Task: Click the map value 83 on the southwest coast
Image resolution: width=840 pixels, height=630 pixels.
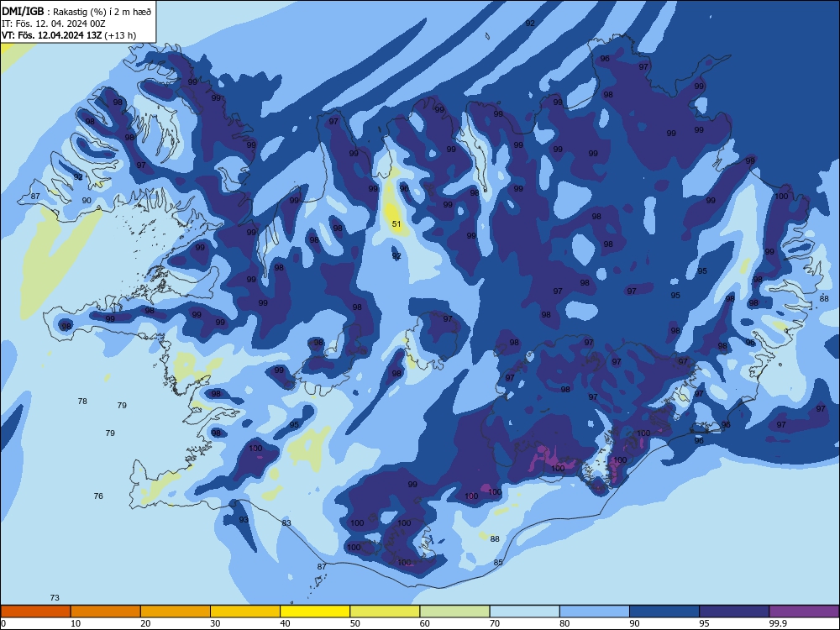Action: point(286,522)
